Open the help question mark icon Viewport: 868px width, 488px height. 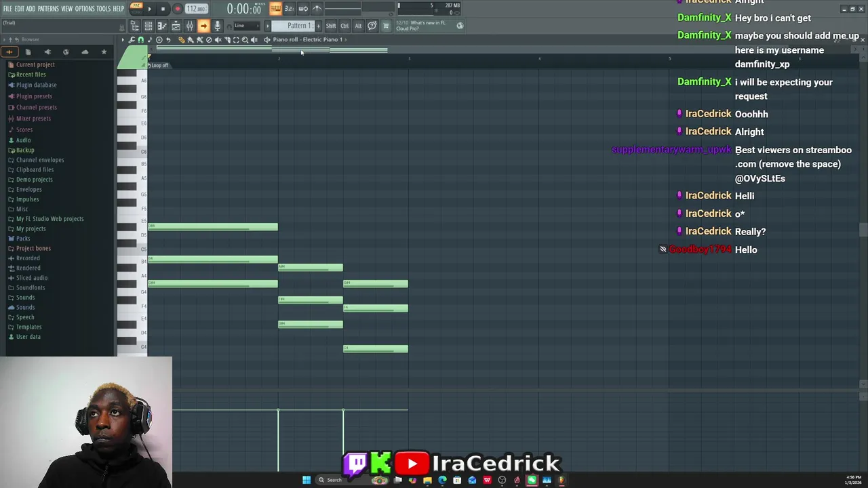pos(372,26)
